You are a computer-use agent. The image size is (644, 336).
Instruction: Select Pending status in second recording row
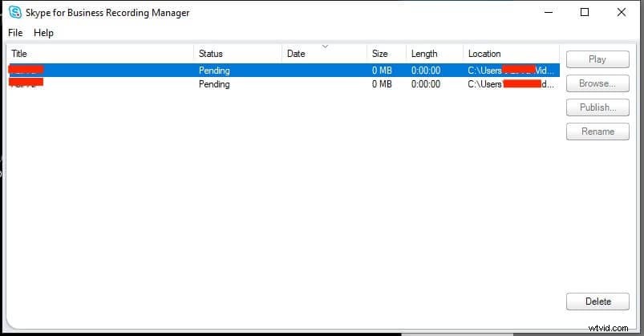point(214,84)
